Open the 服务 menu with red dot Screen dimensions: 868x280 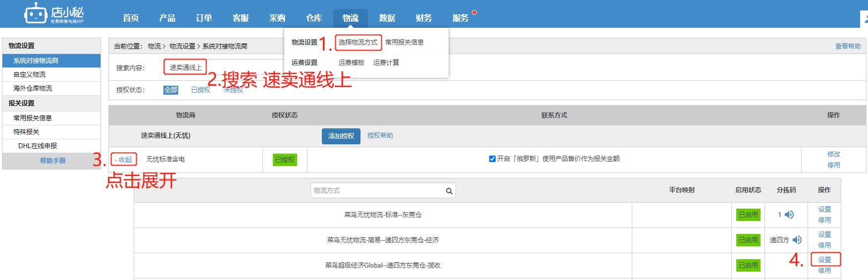click(460, 18)
